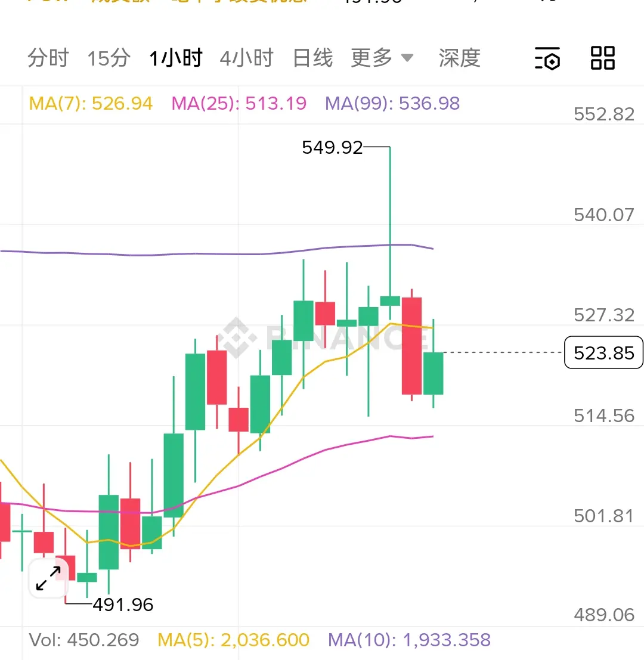Switch to 15分 timeframe tab

109,58
